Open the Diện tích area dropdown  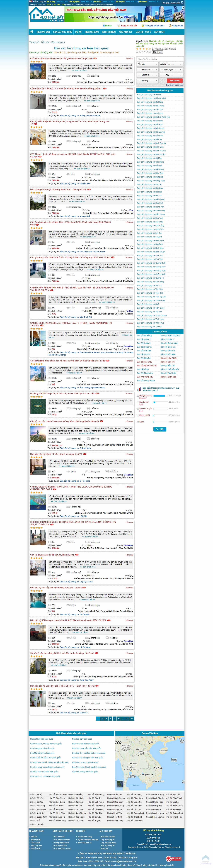(147, 75)
